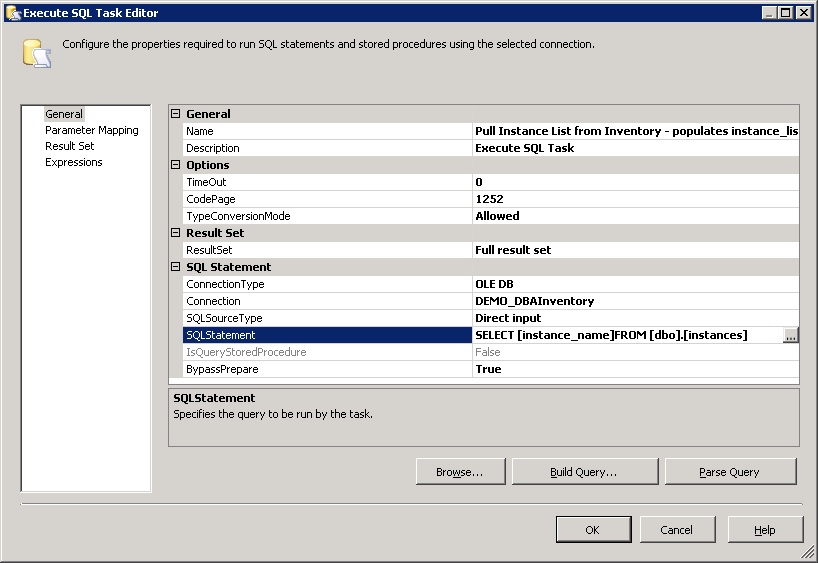Open the Build Query... dialog
The width and height of the screenshot is (818, 563).
tap(583, 472)
